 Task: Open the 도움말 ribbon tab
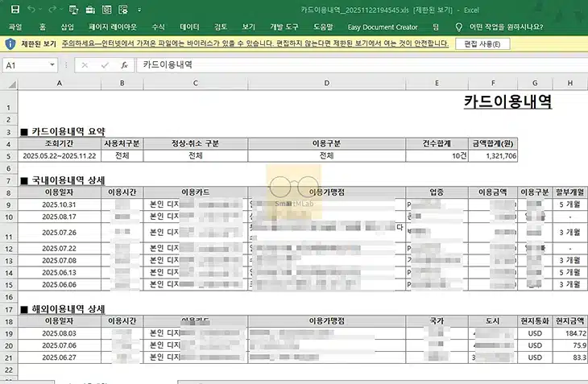click(323, 27)
